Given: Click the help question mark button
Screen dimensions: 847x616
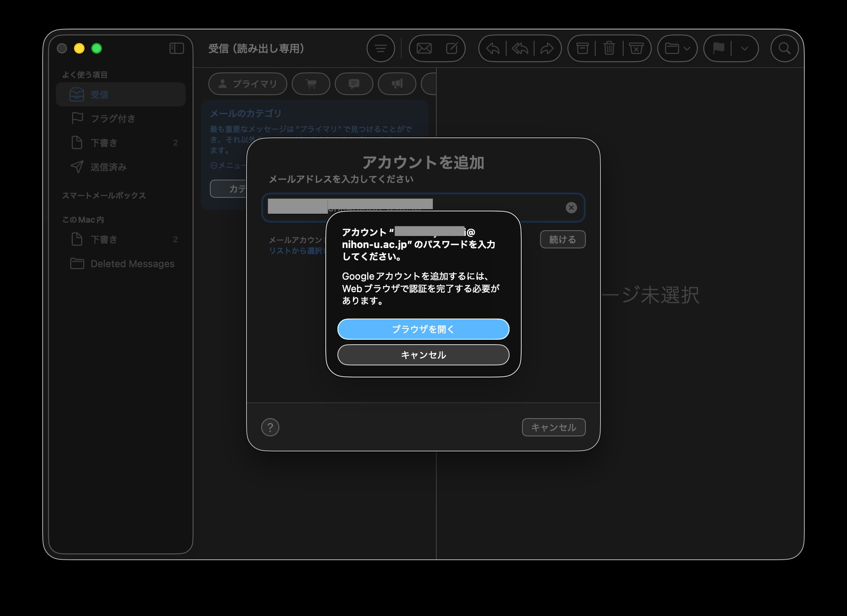Looking at the screenshot, I should [270, 427].
